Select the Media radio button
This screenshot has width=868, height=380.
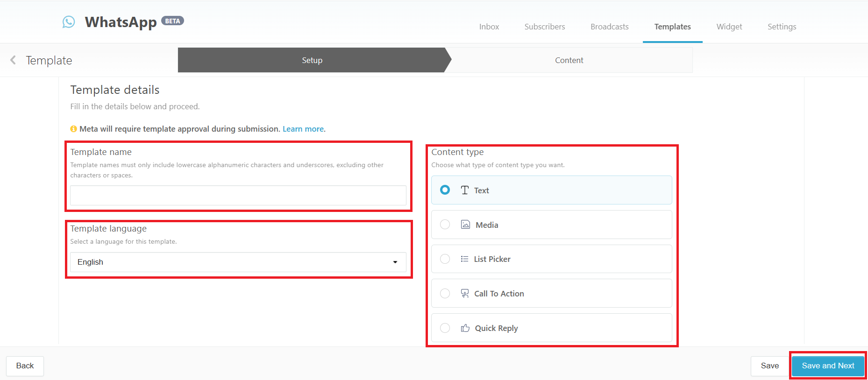[x=445, y=225]
